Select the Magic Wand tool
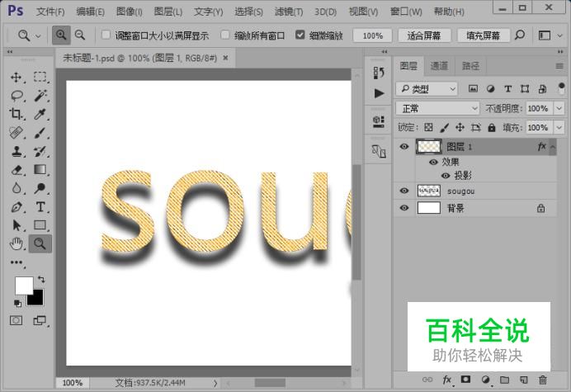The image size is (571, 392). click(x=40, y=96)
